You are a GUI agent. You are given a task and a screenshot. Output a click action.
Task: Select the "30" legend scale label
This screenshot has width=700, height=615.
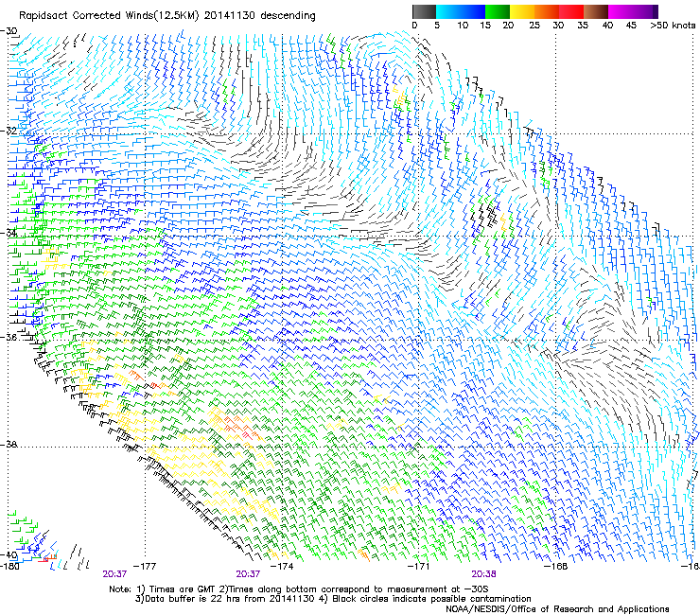tap(558, 26)
